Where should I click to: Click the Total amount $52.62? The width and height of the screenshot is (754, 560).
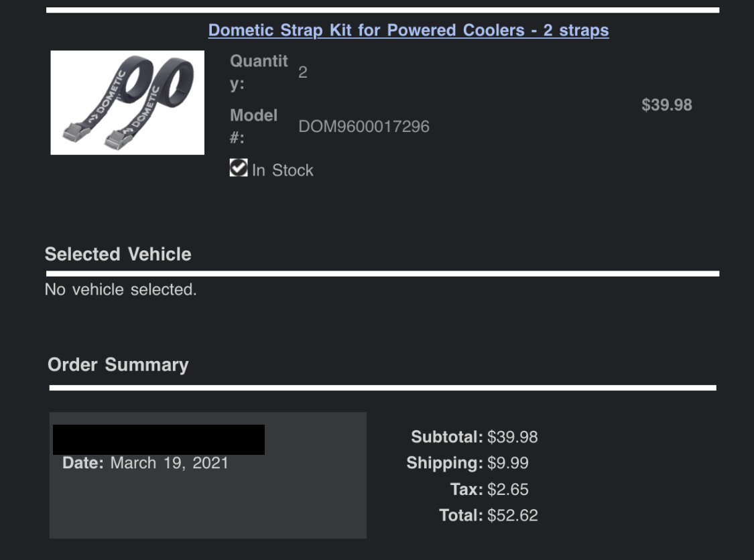(512, 515)
